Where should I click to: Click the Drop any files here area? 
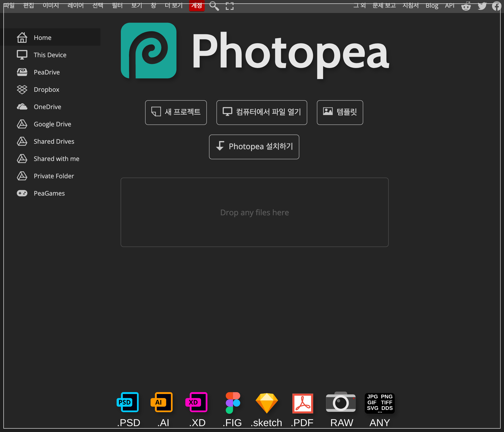(x=254, y=212)
